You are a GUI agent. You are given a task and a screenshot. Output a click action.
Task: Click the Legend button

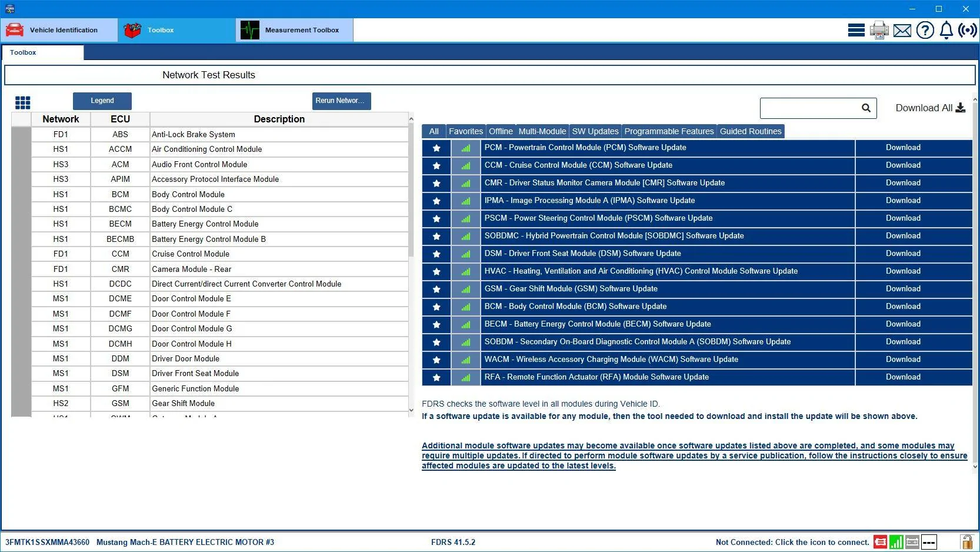click(x=102, y=101)
